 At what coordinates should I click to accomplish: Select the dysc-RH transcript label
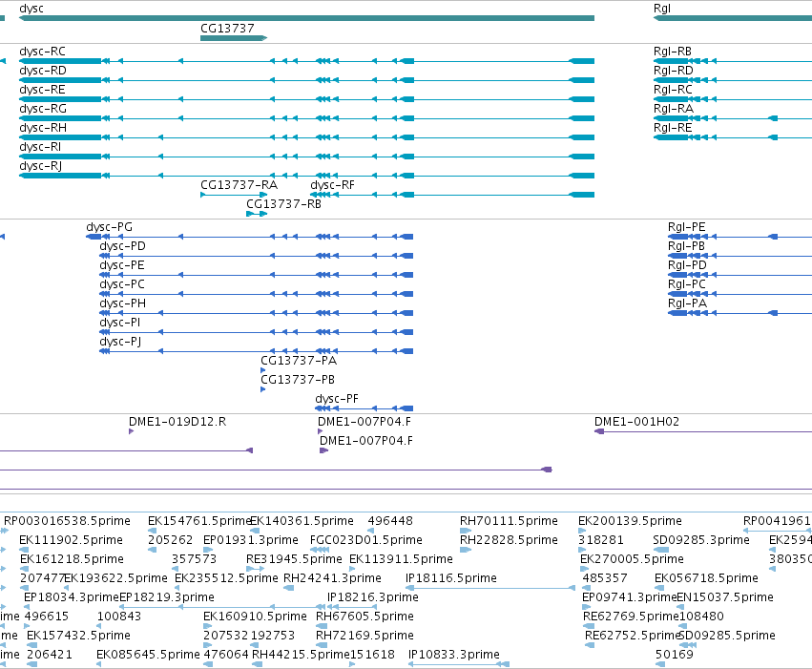coord(43,128)
